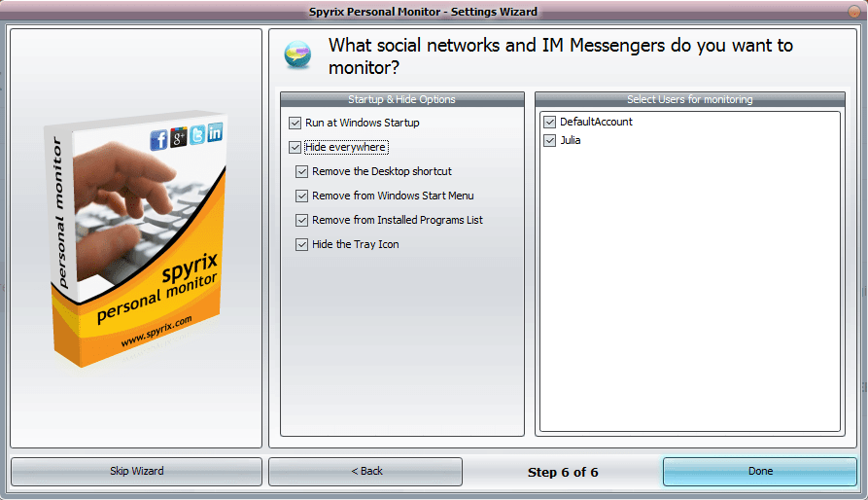This screenshot has height=500, width=868.
Task: Click the Select Users for monitoring header
Action: (690, 99)
